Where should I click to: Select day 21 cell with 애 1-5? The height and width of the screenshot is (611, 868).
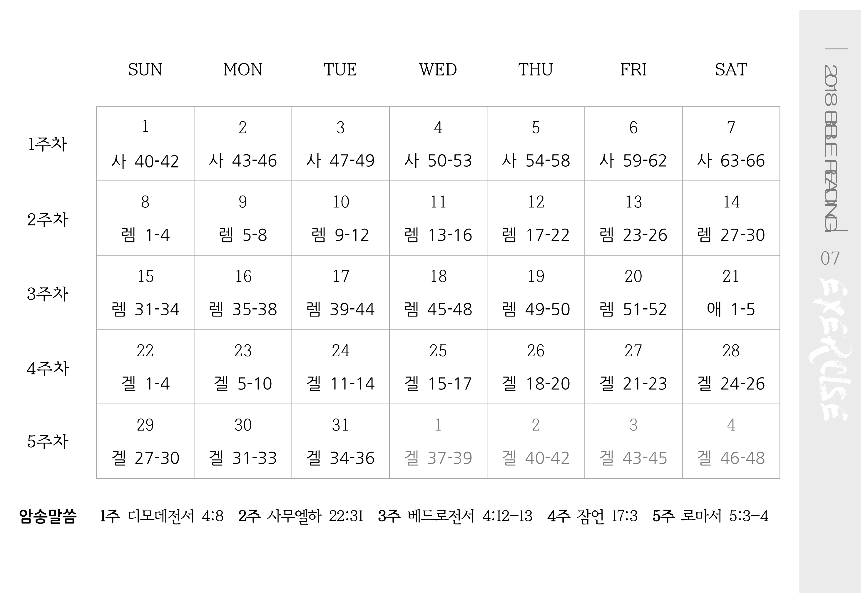click(x=731, y=293)
